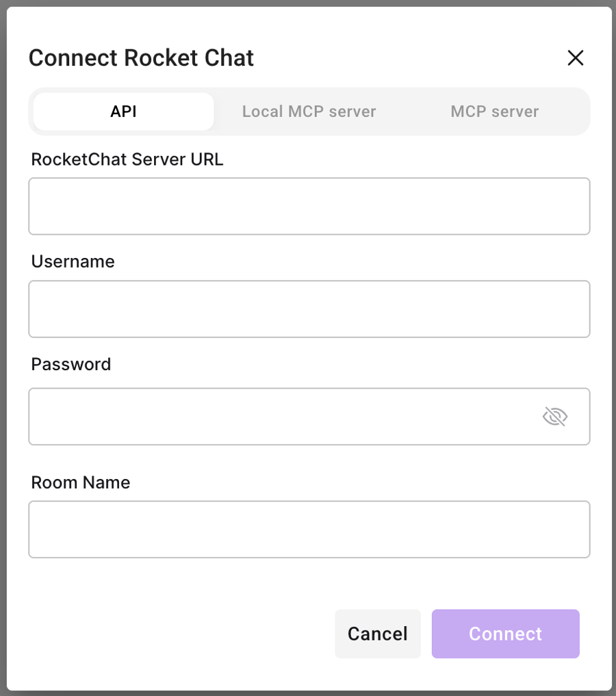Close the Connect Rocket Chat dialog

(x=575, y=58)
